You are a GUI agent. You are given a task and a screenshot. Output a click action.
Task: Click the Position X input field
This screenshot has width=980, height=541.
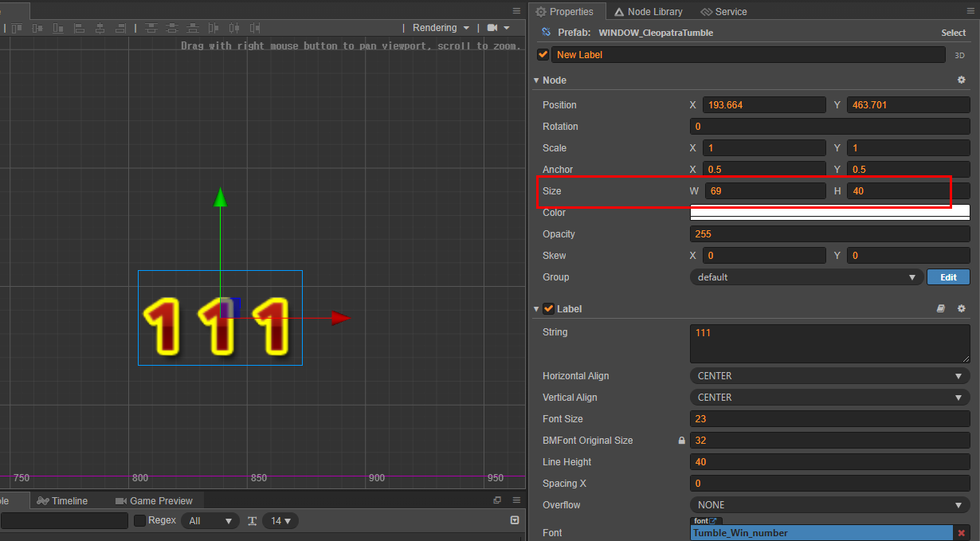(x=764, y=105)
